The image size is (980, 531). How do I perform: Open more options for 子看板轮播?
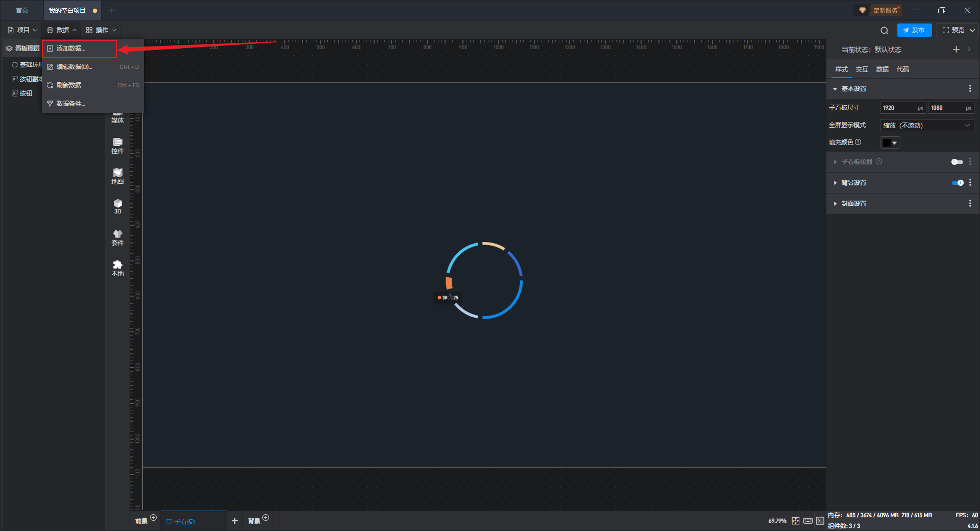(970, 162)
